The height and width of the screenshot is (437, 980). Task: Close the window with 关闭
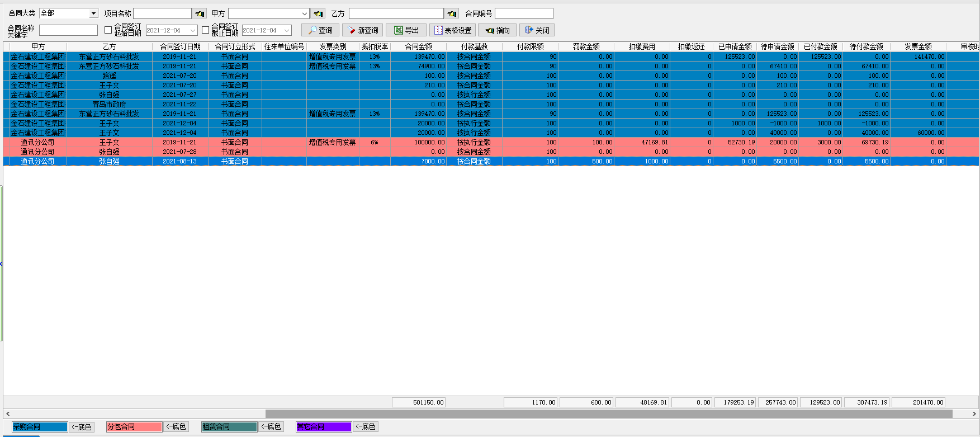[x=537, y=30]
